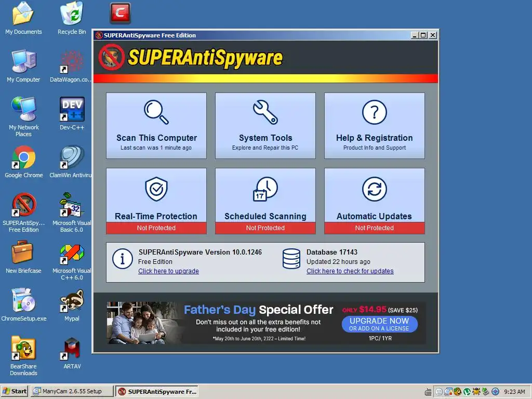Screen dimensions: 532x399
Task: Select the DataWagon.co shortcut icon
Action: click(x=72, y=61)
